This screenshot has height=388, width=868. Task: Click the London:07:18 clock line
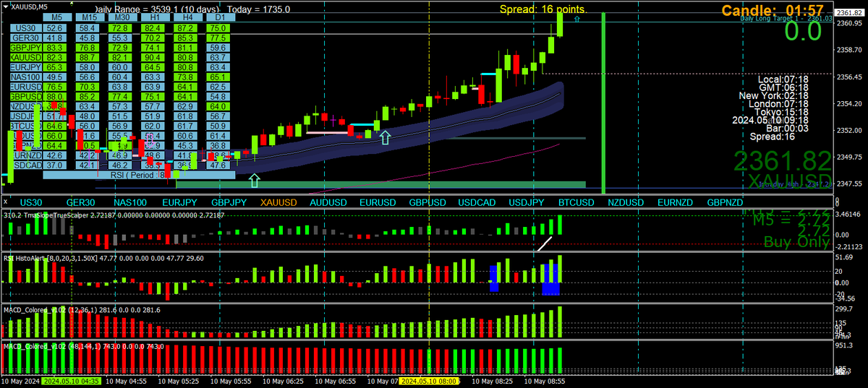pos(778,103)
